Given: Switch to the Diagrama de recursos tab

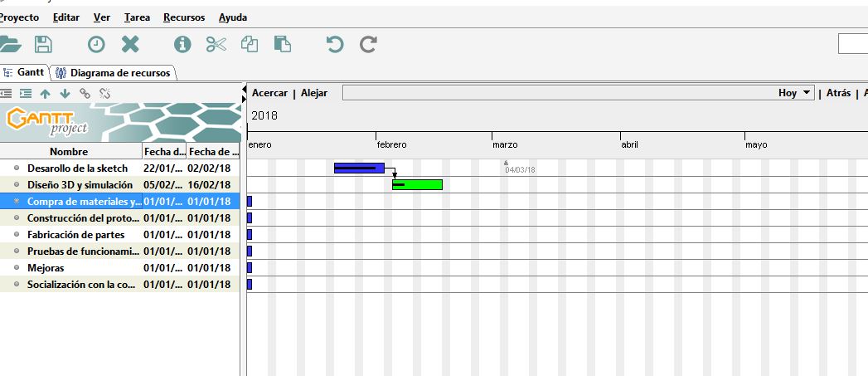Looking at the screenshot, I should click(114, 73).
